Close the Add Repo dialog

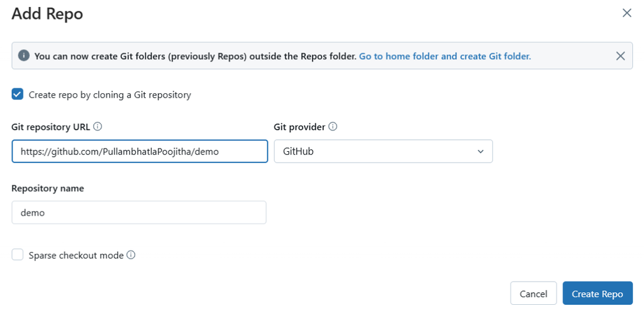pos(626,13)
